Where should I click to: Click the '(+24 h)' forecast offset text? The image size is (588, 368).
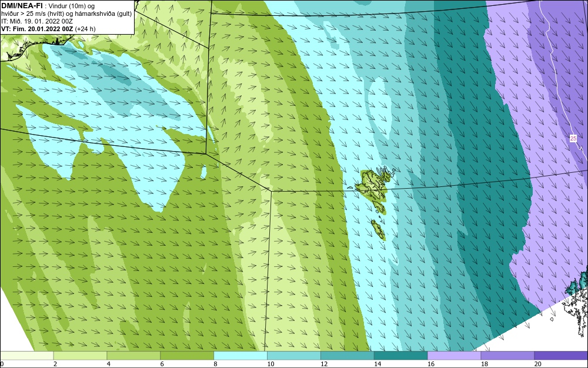(x=85, y=29)
